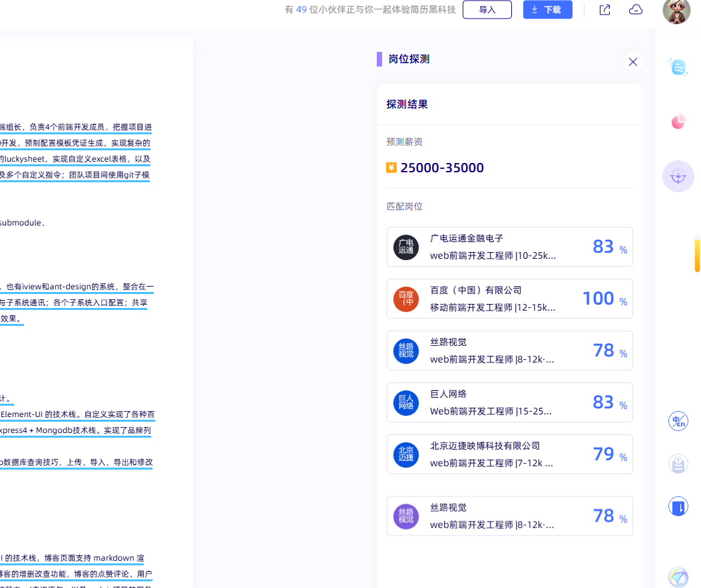Open the resume diagnosis pie chart icon
This screenshot has height=588, width=701.
coord(678,122)
